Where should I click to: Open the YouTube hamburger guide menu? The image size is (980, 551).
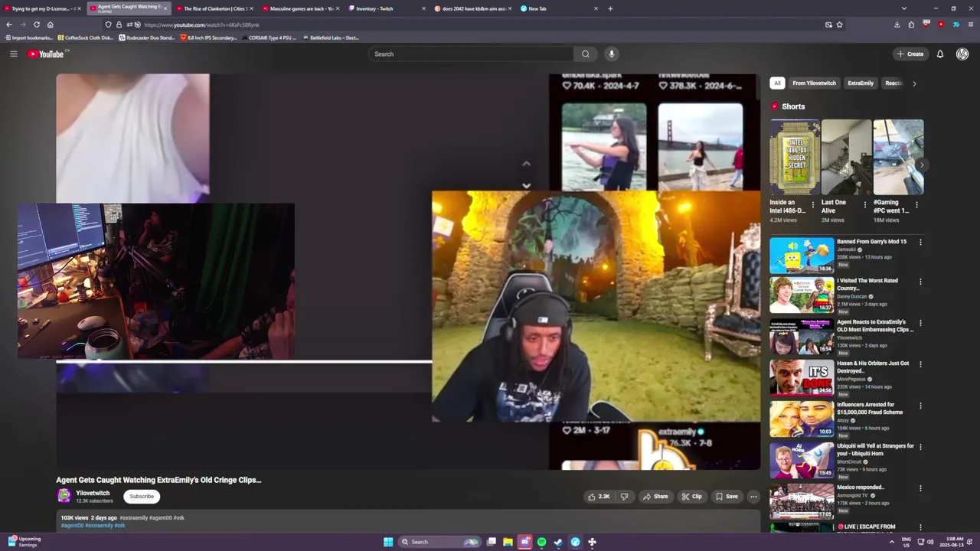point(13,54)
